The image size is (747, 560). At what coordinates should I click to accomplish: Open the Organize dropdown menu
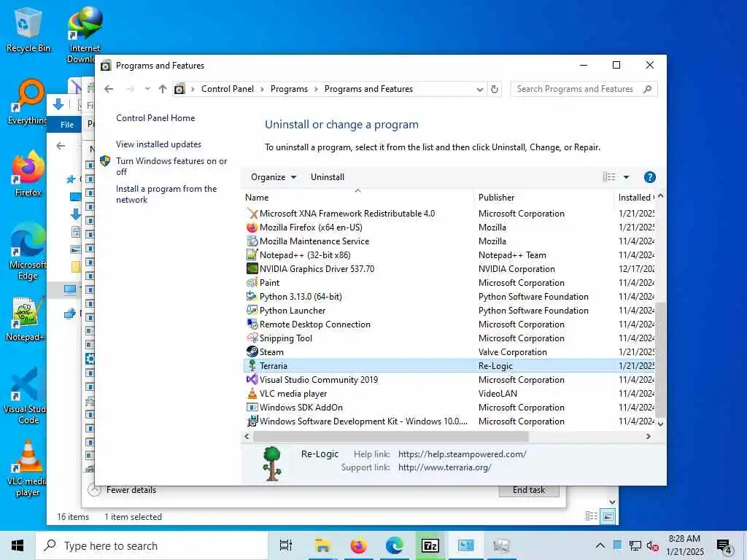coord(274,177)
